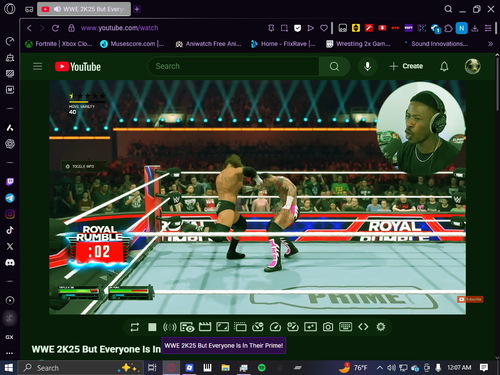Click the Opera snapshot icon in the address bar
Image resolution: width=500 pixels, height=375 pixels.
point(284,28)
